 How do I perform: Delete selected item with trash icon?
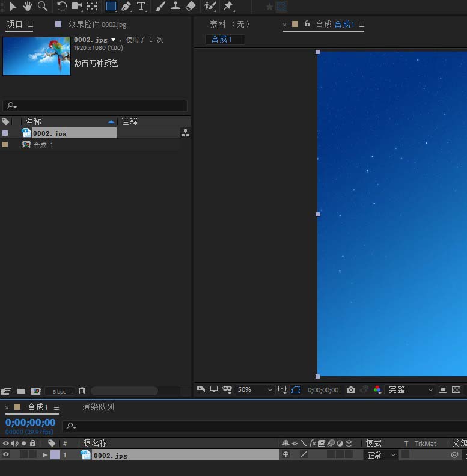point(82,391)
